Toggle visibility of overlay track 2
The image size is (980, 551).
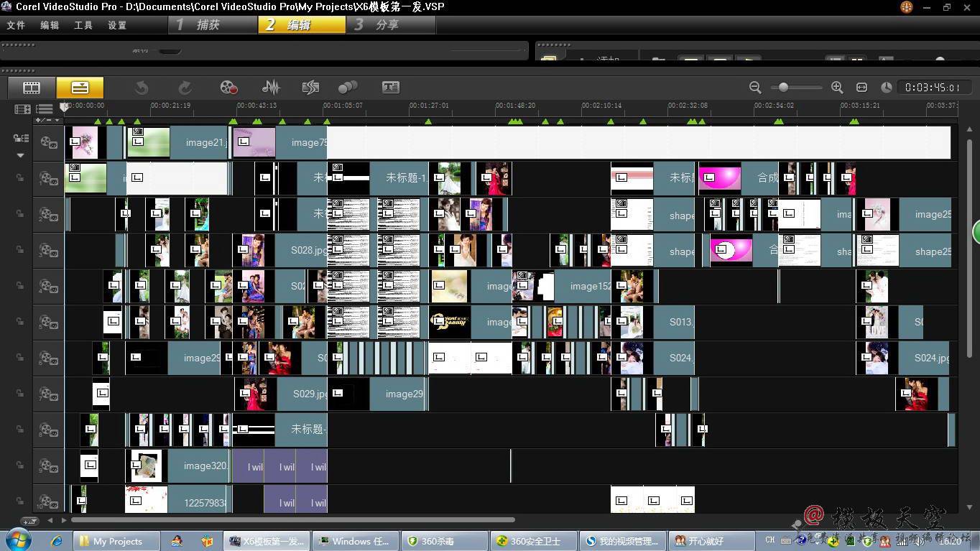click(x=48, y=214)
